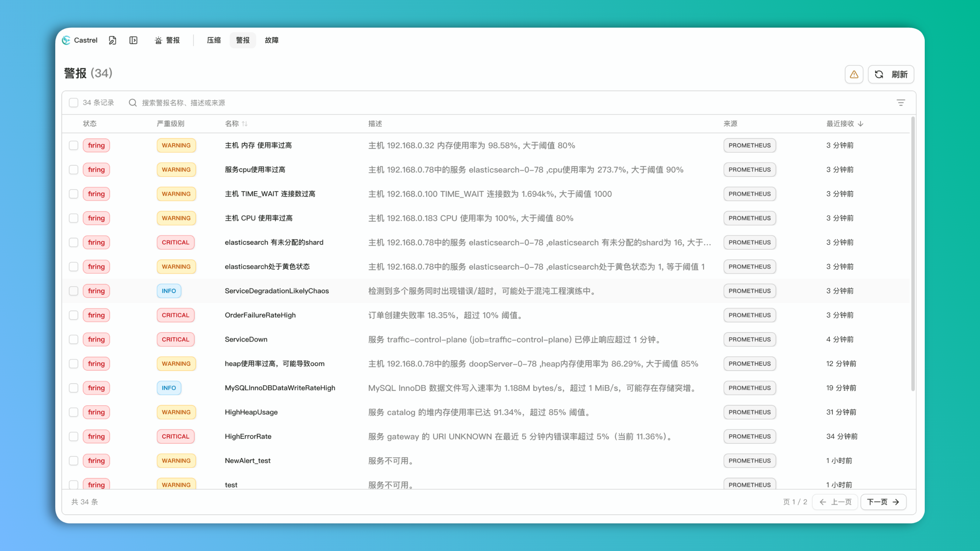Image resolution: width=980 pixels, height=551 pixels.
Task: Go to next page 下一页
Action: point(883,502)
